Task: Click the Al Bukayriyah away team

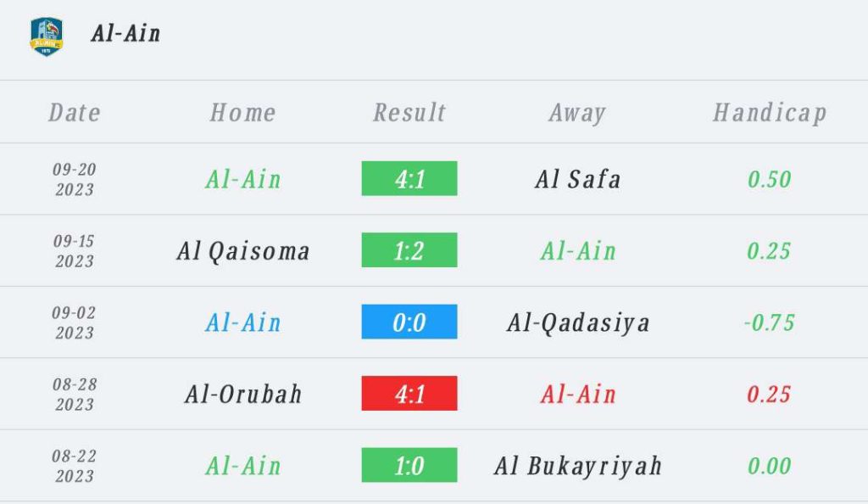Action: click(578, 466)
